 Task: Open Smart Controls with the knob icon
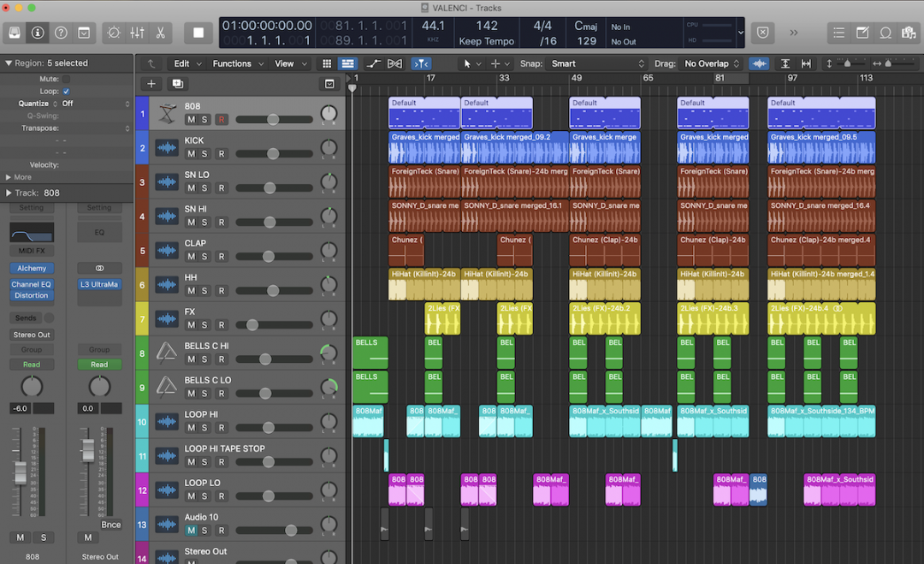[x=113, y=33]
